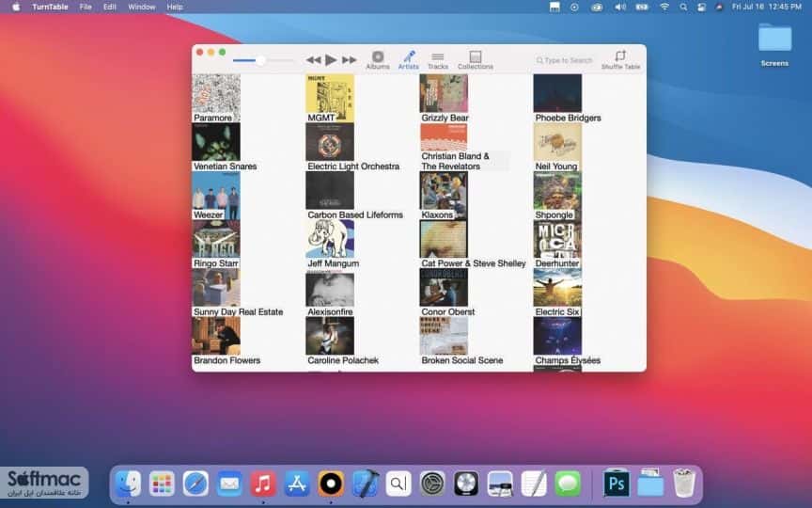Image resolution: width=812 pixels, height=508 pixels.
Task: Launch Photoshop from the dock
Action: (617, 484)
